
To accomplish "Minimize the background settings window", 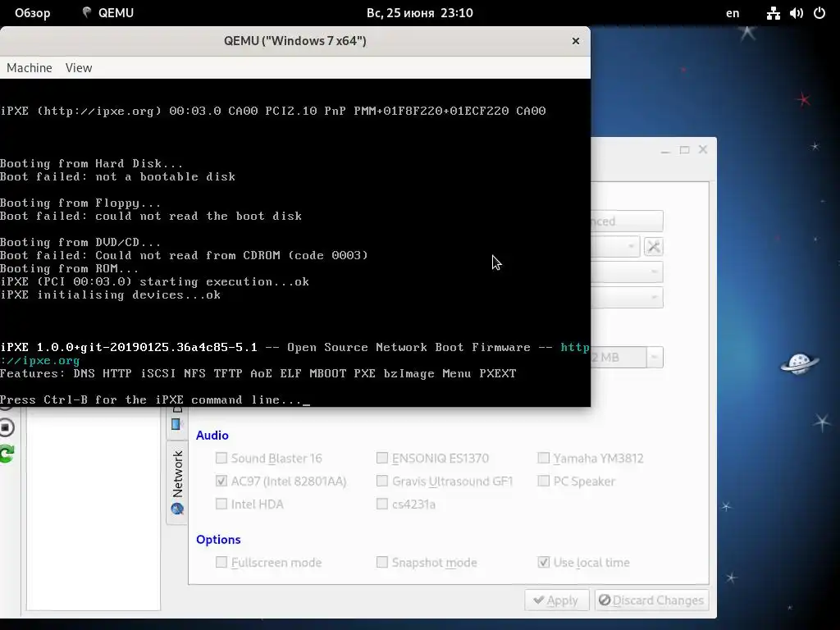I will pyautogui.click(x=665, y=150).
